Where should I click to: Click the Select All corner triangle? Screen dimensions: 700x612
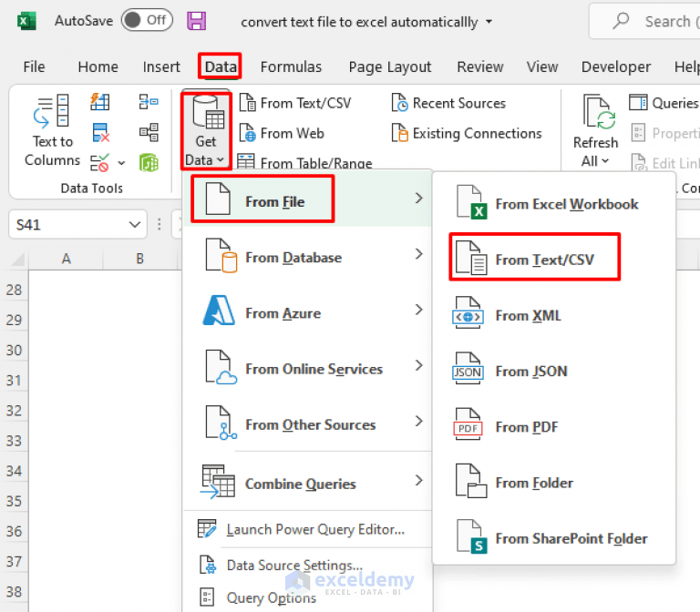(18, 259)
